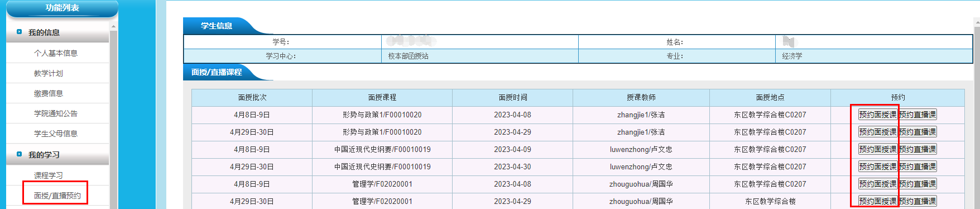Image resolution: width=980 pixels, height=209 pixels.
Task: Open 教学计划 menu item
Action: 49,73
